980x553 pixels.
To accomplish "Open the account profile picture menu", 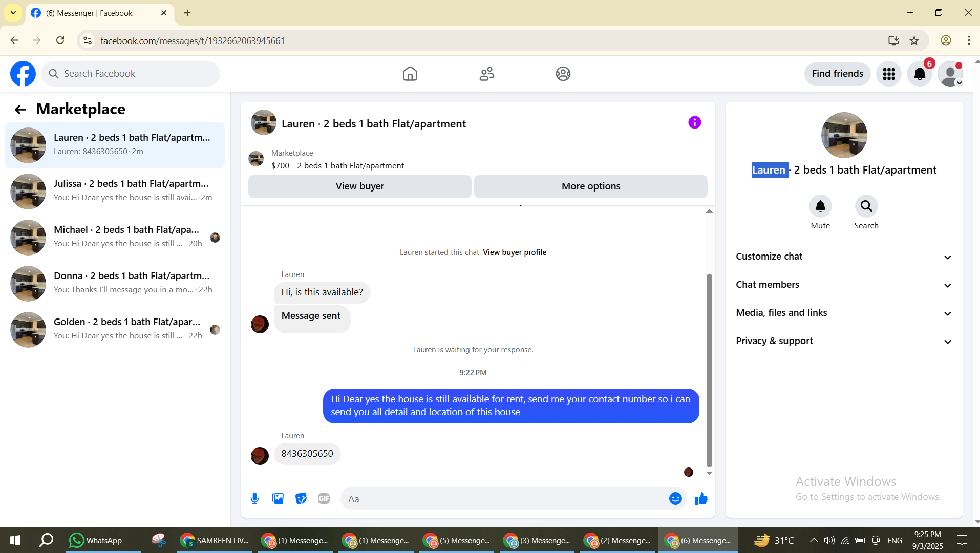I will pyautogui.click(x=950, y=74).
